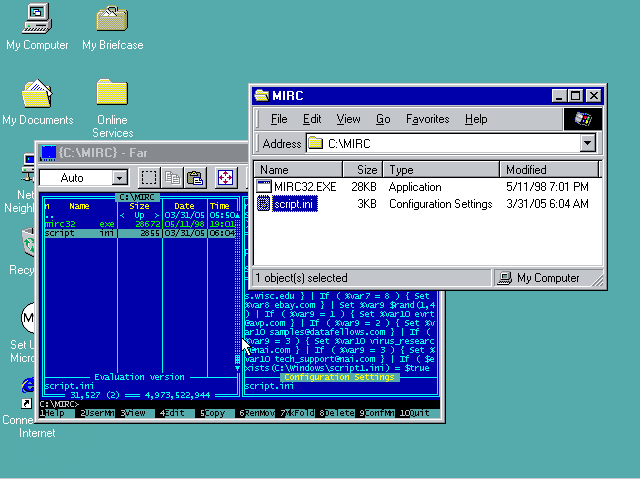This screenshot has height=480, width=640.
Task: Click 10Quit in Far function key bar
Action: pyautogui.click(x=419, y=413)
